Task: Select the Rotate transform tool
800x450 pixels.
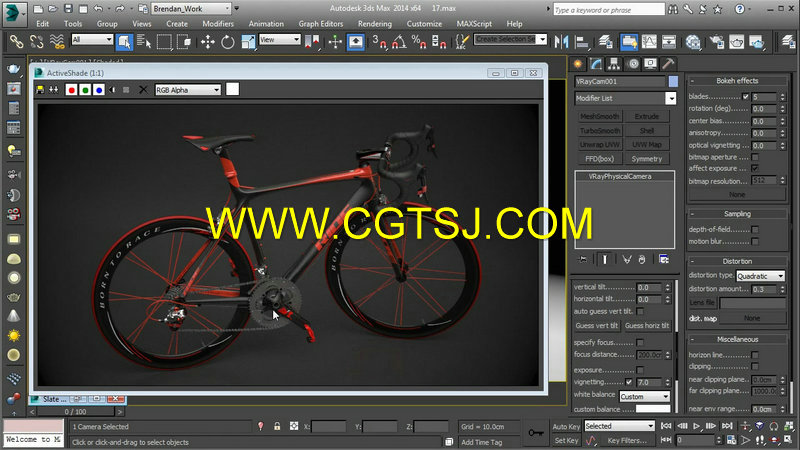Action: click(228, 42)
